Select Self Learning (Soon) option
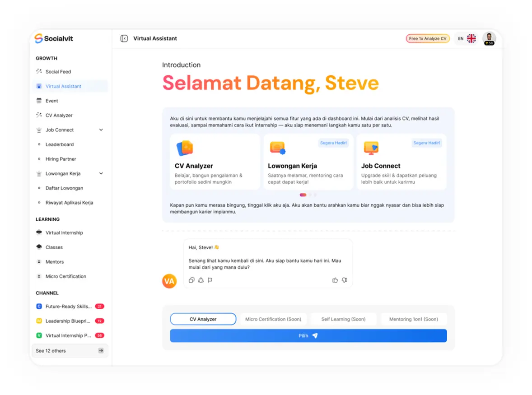This screenshot has width=532, height=395. (343, 319)
